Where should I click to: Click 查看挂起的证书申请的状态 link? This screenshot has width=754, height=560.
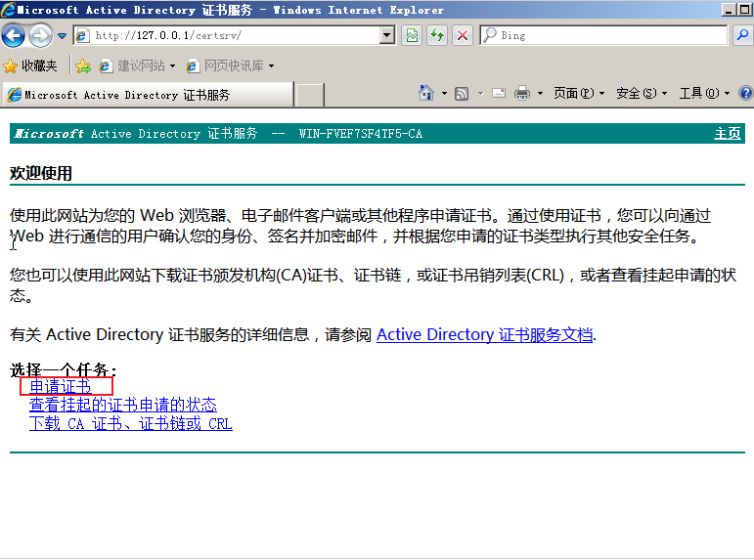[123, 405]
